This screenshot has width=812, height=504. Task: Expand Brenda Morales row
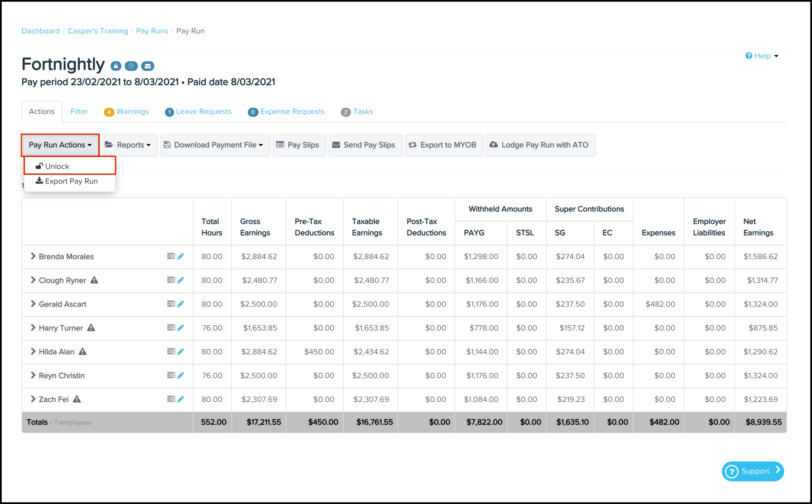pos(33,256)
